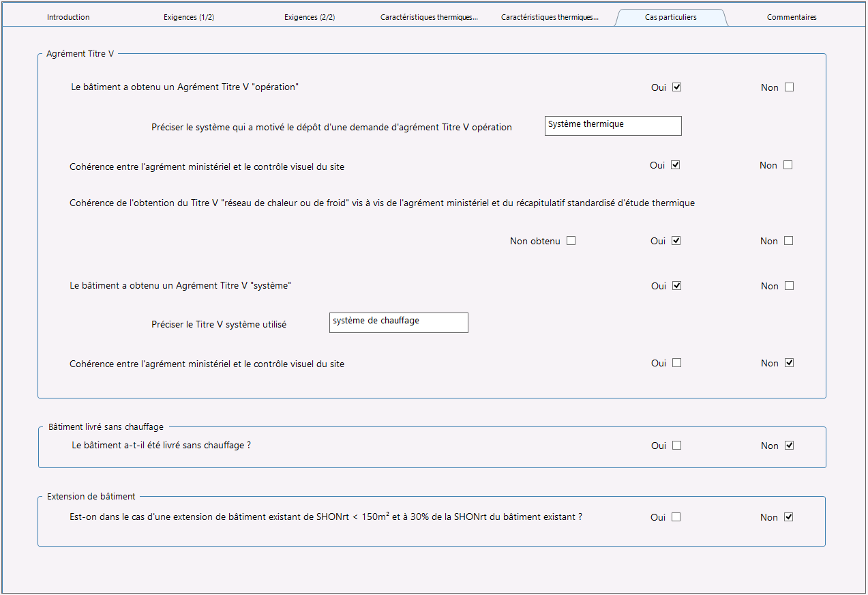The image size is (868, 595).
Task: Uncheck Non for extension de bâtiment
Action: [x=788, y=517]
